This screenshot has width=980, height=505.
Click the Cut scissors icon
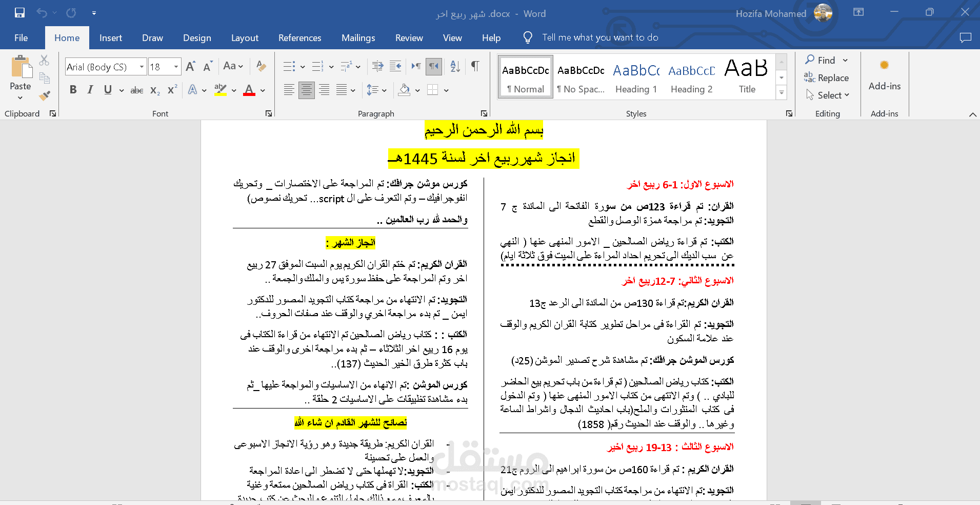(x=45, y=61)
